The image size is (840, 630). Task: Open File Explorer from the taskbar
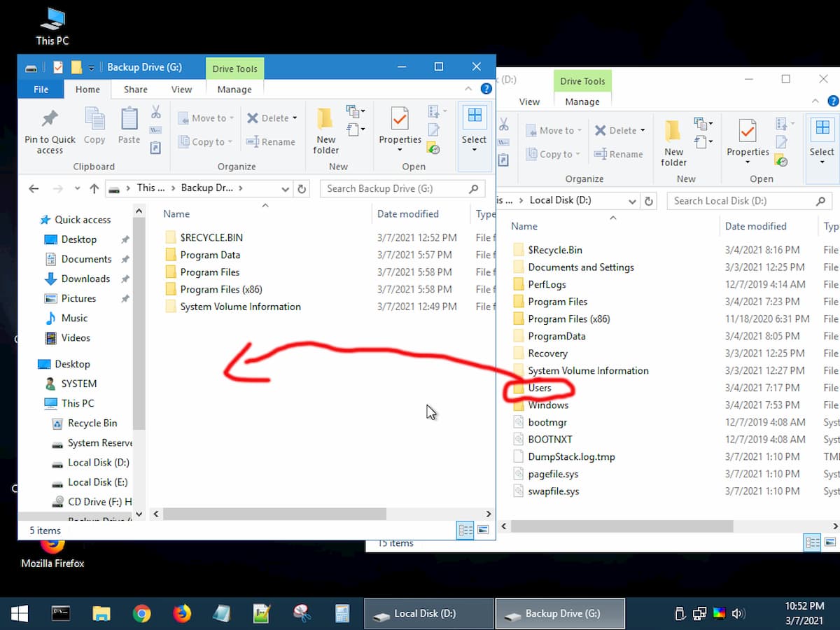(x=101, y=614)
